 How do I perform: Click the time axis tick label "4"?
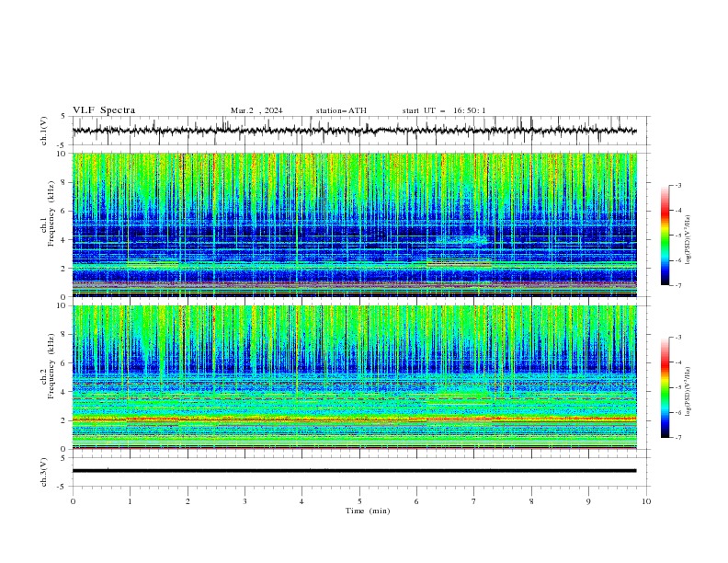tap(301, 501)
